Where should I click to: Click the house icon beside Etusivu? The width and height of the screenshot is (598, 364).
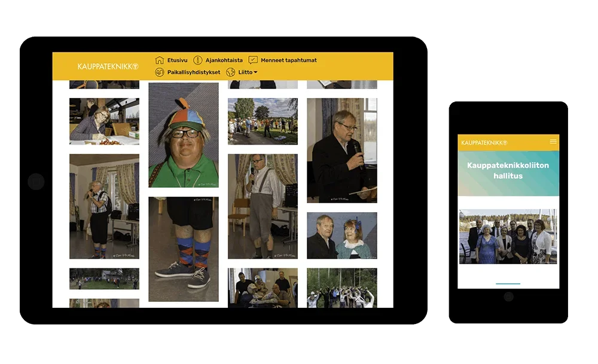[160, 60]
